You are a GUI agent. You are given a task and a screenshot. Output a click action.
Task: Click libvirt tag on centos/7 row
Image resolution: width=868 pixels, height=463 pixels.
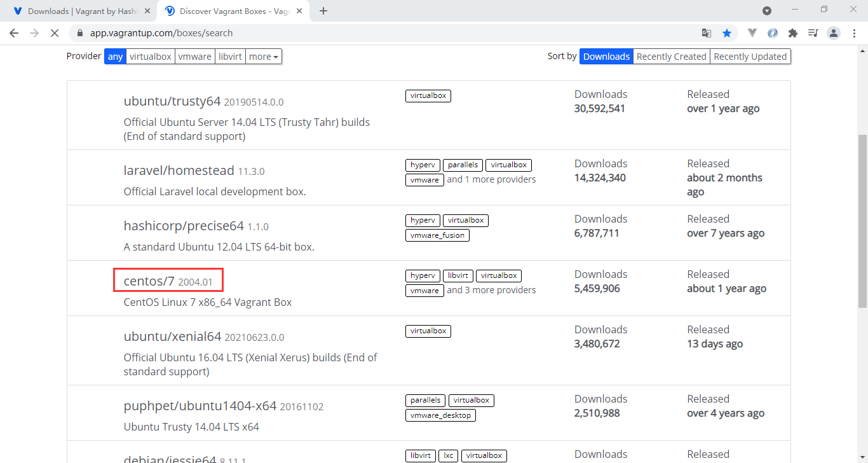point(458,275)
